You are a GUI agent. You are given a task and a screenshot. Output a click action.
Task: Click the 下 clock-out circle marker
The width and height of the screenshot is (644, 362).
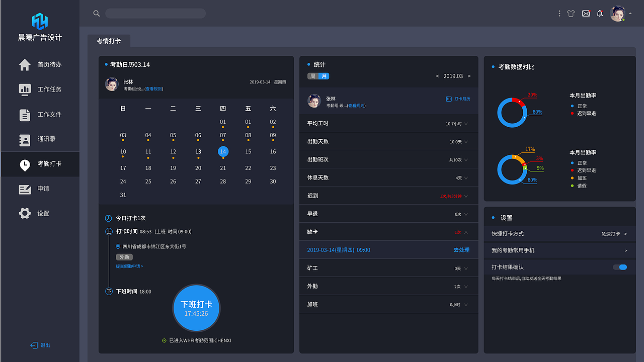click(109, 292)
